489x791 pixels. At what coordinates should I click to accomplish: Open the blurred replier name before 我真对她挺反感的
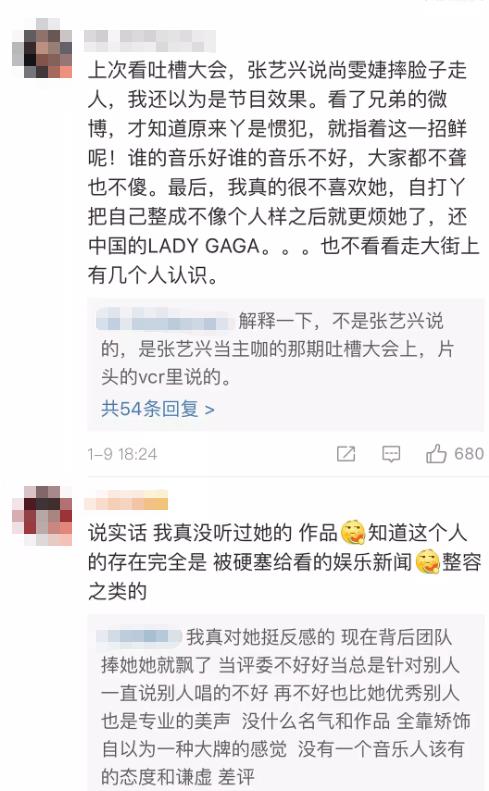[139, 637]
